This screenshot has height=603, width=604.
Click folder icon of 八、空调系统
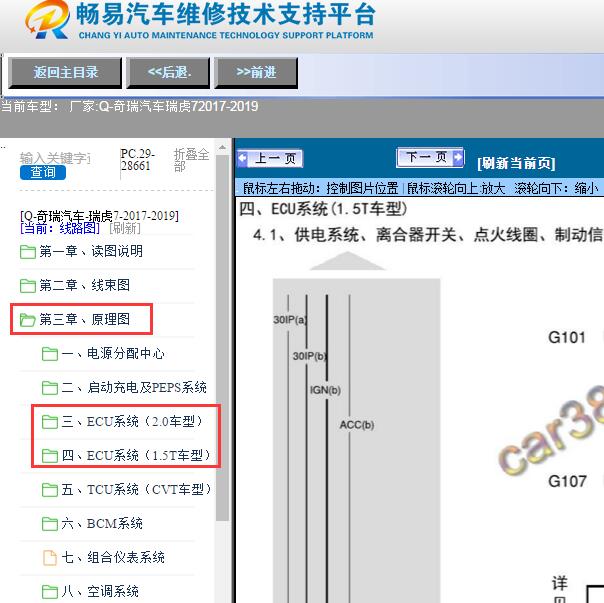50,591
